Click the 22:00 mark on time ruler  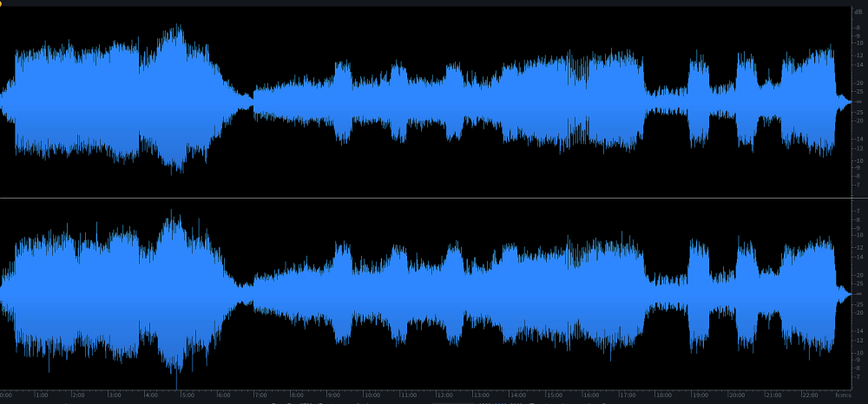(810, 395)
